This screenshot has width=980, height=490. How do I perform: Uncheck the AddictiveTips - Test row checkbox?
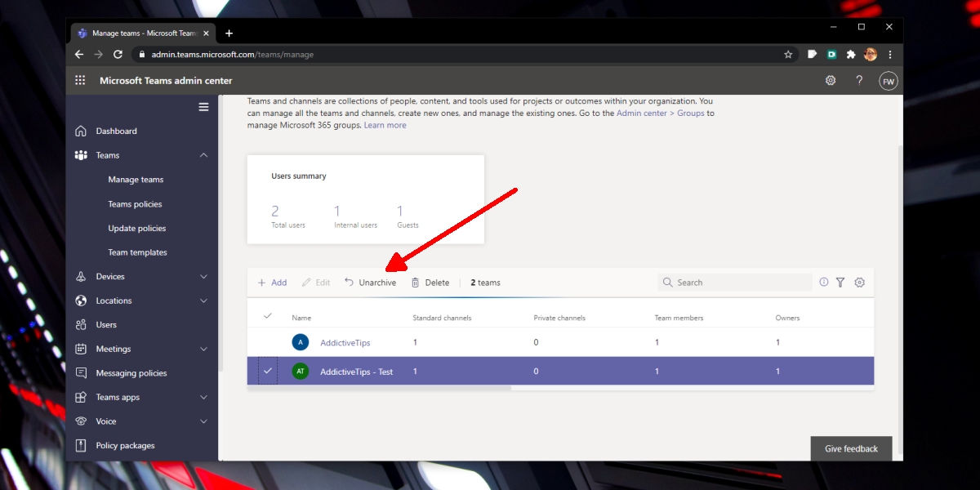click(x=267, y=371)
